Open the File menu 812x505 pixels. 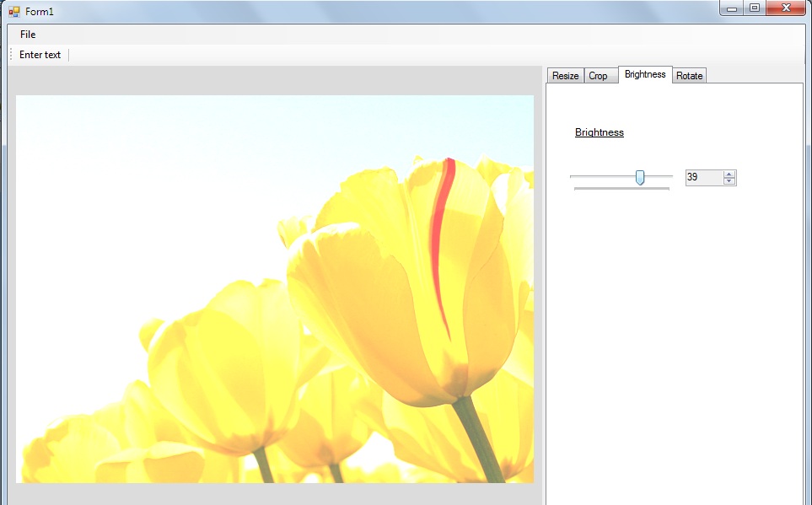pos(28,35)
